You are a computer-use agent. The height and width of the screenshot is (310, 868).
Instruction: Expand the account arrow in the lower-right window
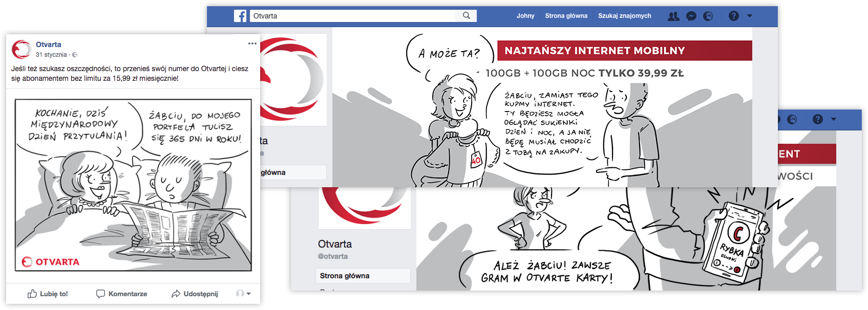coord(834,120)
